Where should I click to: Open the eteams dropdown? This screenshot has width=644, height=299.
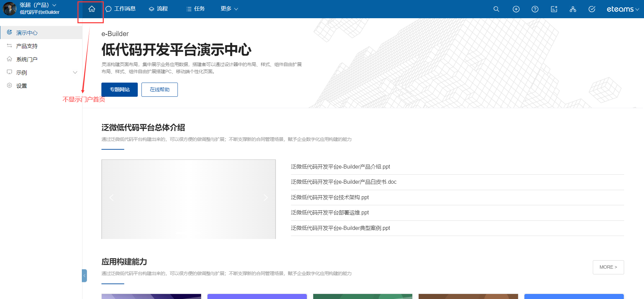(x=623, y=9)
